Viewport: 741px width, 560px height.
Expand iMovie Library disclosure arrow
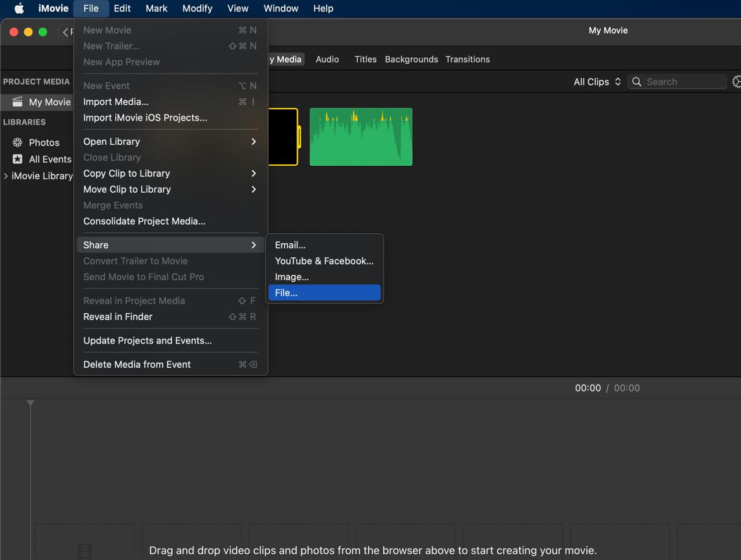(6, 176)
